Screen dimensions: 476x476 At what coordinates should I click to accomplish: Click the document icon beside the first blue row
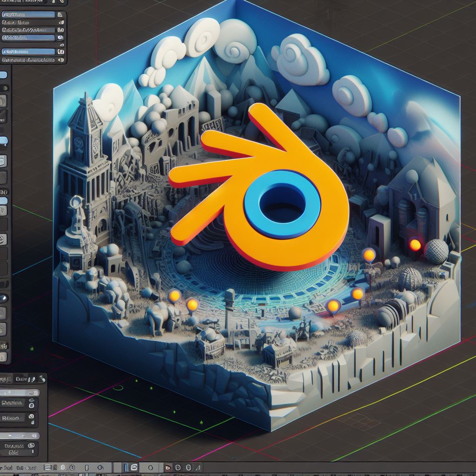(x=60, y=14)
